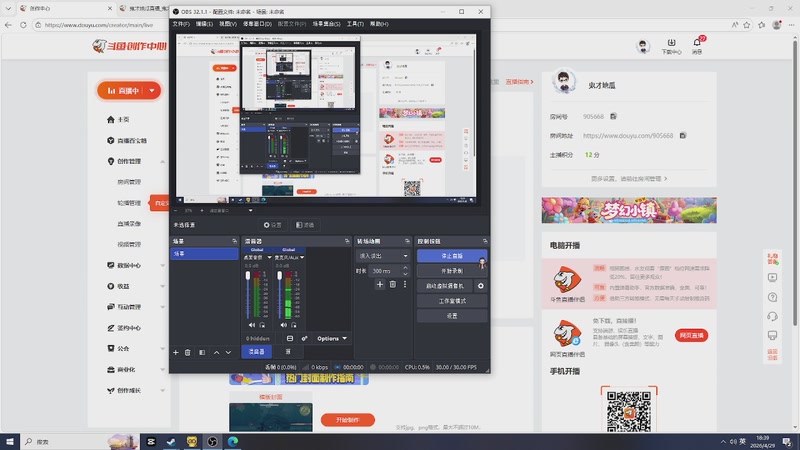This screenshot has height=450, width=800.
Task: Add a scene transition with plus icon
Action: pos(380,284)
